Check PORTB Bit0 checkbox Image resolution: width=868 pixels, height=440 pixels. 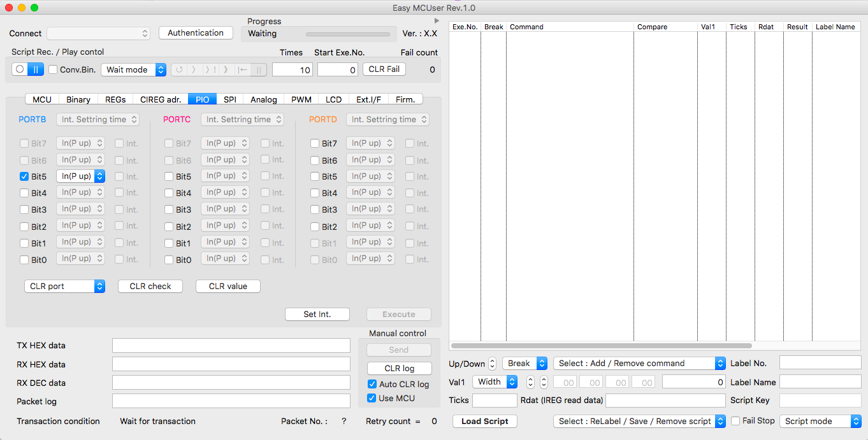24,260
